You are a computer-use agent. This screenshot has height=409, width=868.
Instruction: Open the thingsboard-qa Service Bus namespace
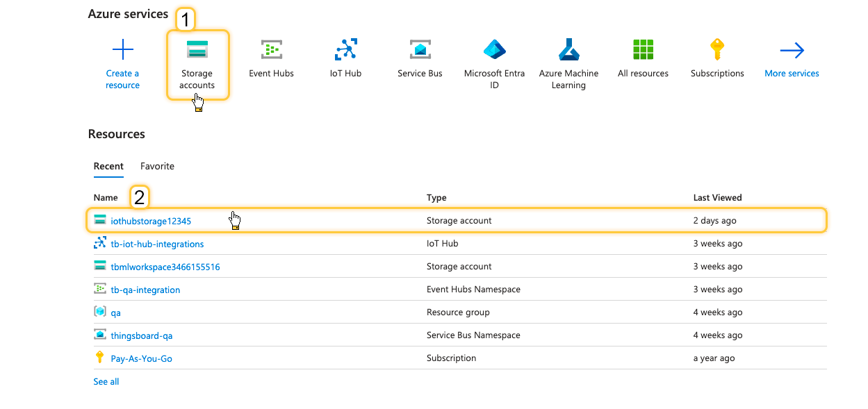[x=142, y=335]
